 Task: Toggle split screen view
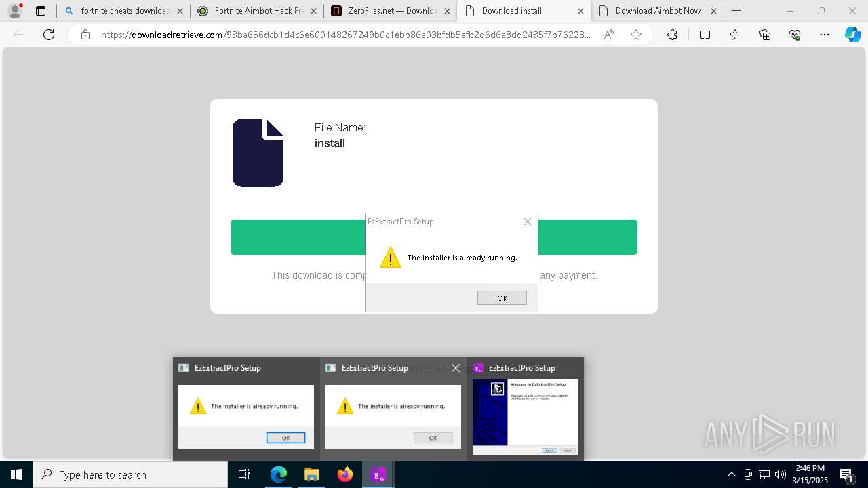point(705,35)
